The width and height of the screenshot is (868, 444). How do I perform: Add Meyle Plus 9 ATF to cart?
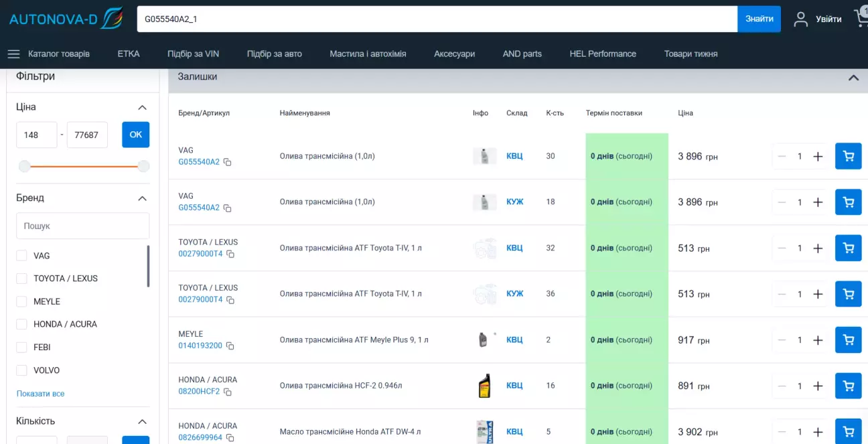tap(848, 340)
